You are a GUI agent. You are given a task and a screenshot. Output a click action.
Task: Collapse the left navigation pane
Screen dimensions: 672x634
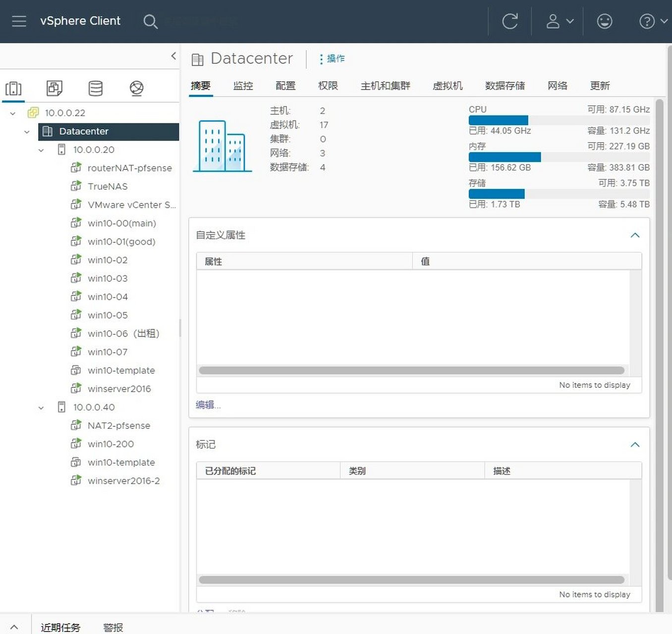pyautogui.click(x=173, y=56)
